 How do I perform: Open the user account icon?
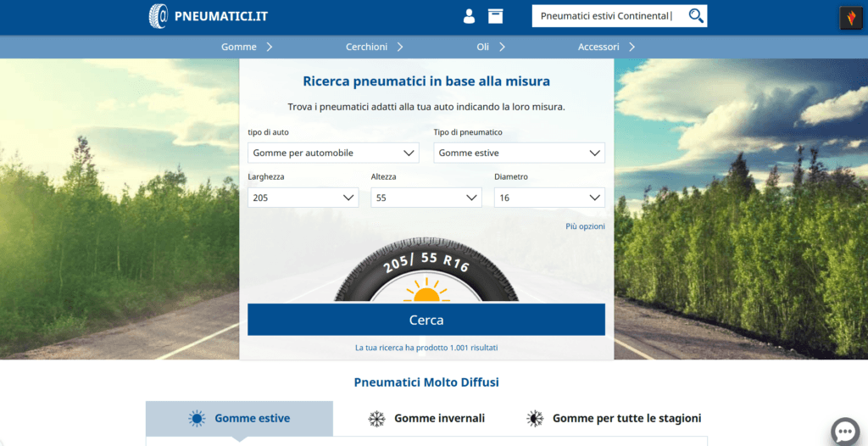click(469, 16)
